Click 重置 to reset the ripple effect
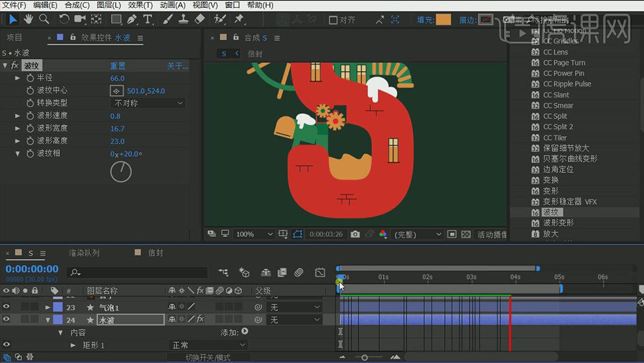Viewport: 644px width, 363px height. click(x=118, y=66)
